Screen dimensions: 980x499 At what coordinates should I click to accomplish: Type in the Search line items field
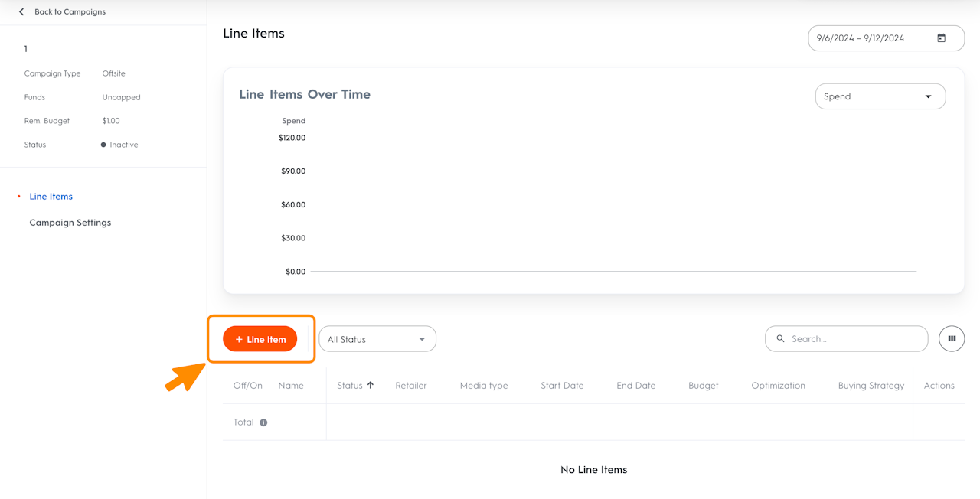coord(854,339)
